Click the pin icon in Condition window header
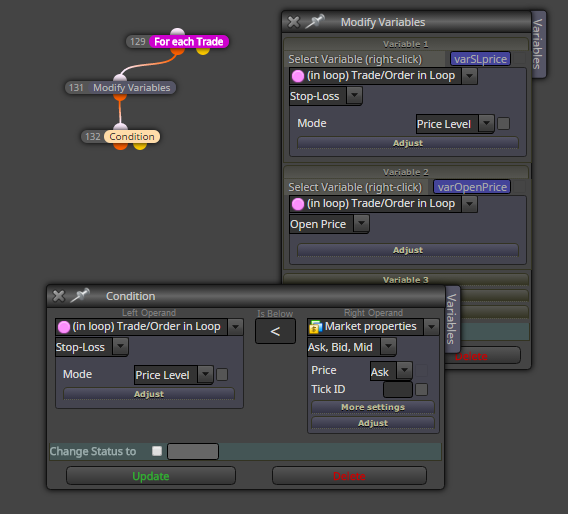This screenshot has width=568, height=514. pos(80,296)
